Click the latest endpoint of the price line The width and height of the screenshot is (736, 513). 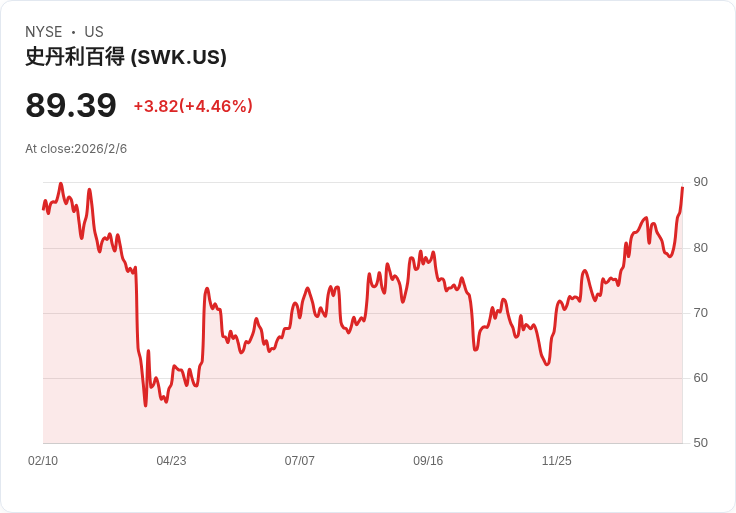pyautogui.click(x=682, y=188)
